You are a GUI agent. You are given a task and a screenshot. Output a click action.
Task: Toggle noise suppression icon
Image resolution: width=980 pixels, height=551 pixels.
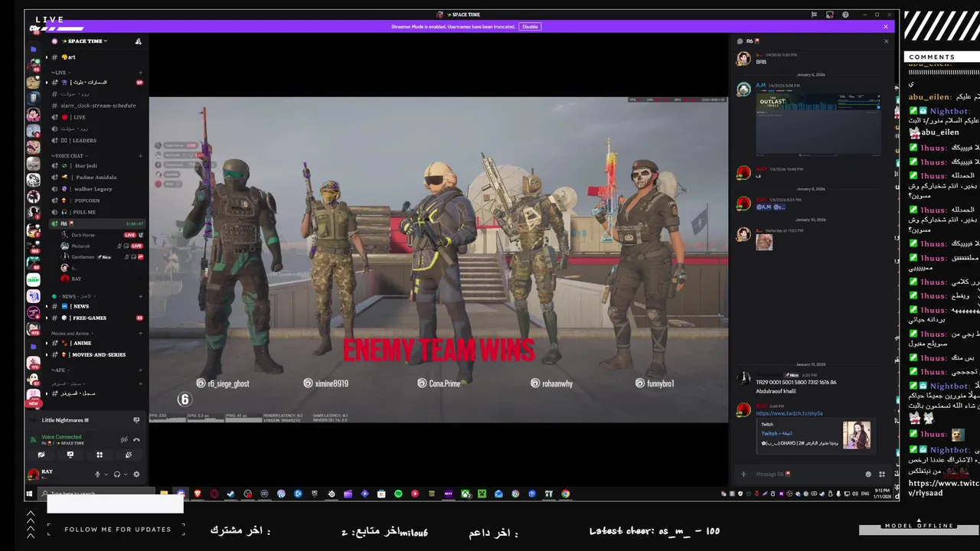[x=124, y=440]
